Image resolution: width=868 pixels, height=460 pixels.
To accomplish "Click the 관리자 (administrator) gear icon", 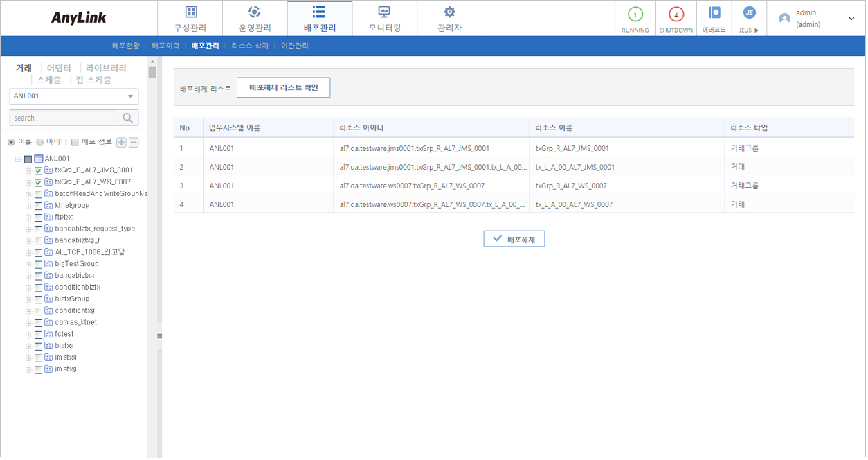I will click(450, 17).
